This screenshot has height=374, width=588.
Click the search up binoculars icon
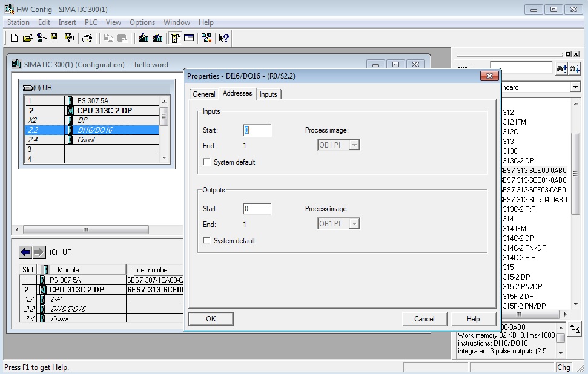pos(561,69)
